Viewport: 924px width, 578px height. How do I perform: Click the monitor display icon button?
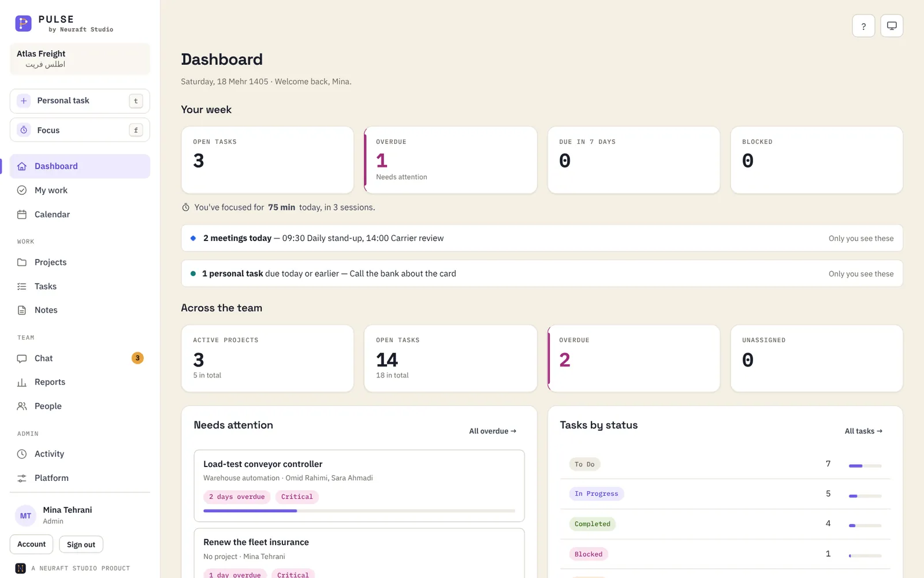pyautogui.click(x=892, y=26)
